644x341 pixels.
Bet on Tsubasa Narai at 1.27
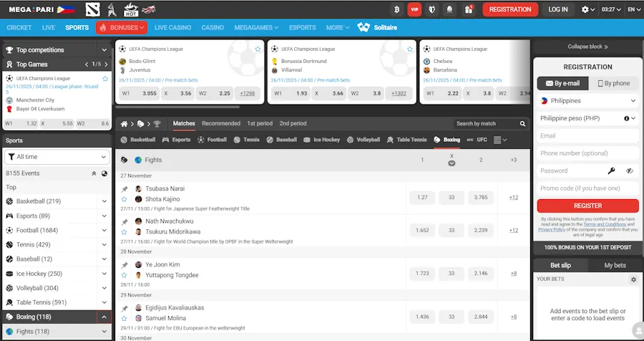point(421,198)
